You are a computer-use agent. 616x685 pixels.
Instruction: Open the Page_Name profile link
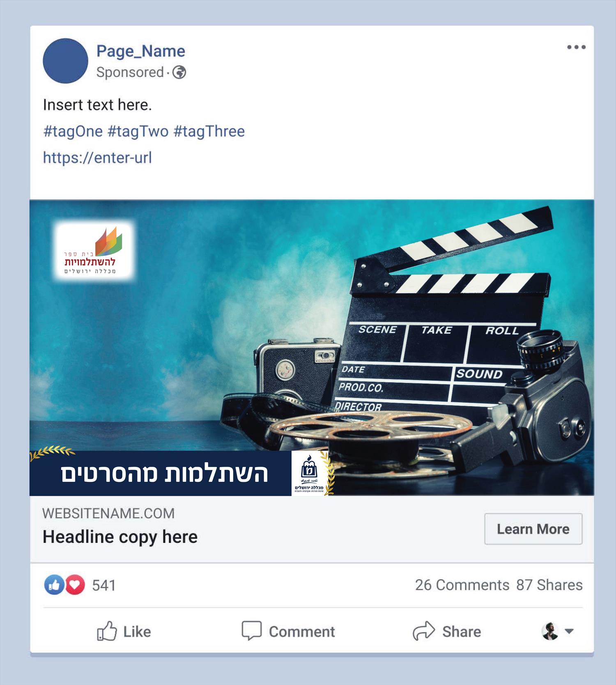(x=141, y=51)
